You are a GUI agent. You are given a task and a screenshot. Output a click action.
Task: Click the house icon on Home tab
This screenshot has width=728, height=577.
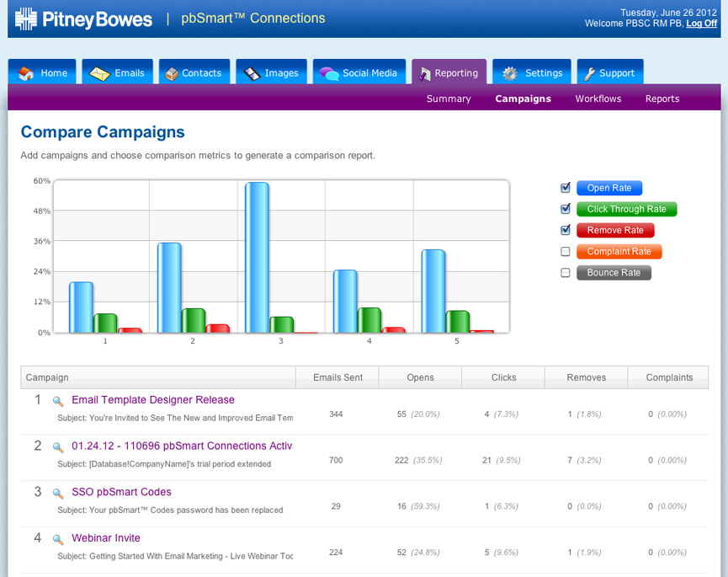point(26,73)
